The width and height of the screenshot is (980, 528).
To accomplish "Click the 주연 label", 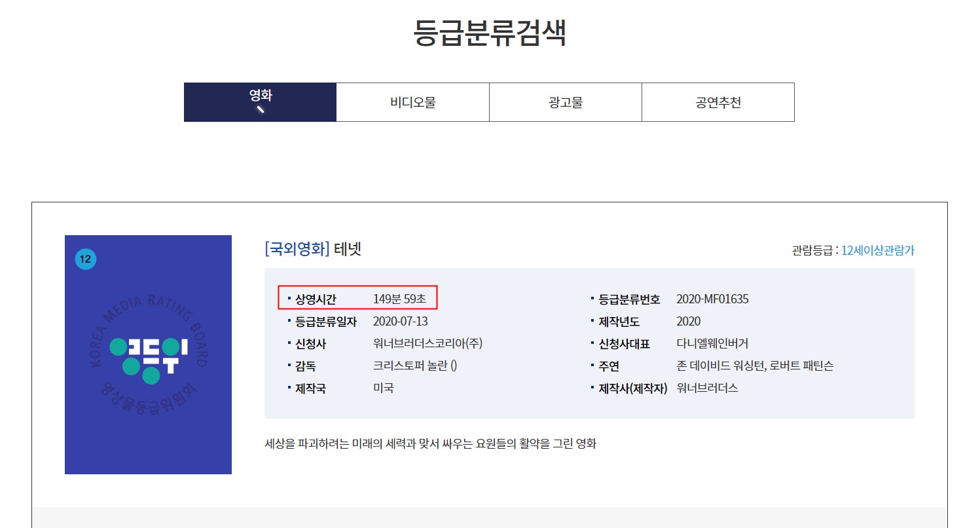I will click(x=609, y=366).
